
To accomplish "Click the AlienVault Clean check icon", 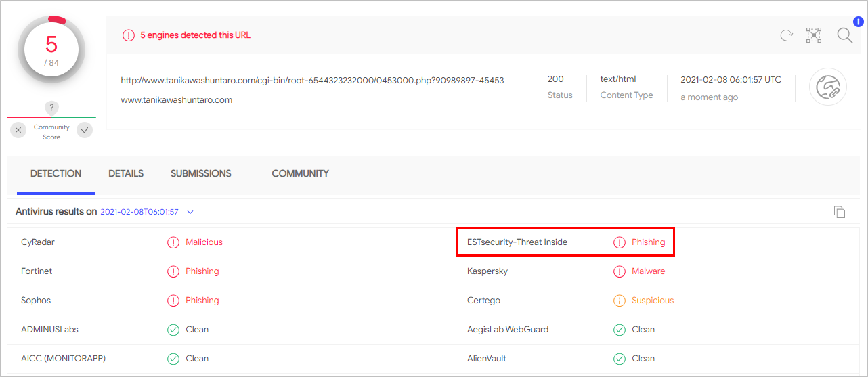I will point(619,359).
